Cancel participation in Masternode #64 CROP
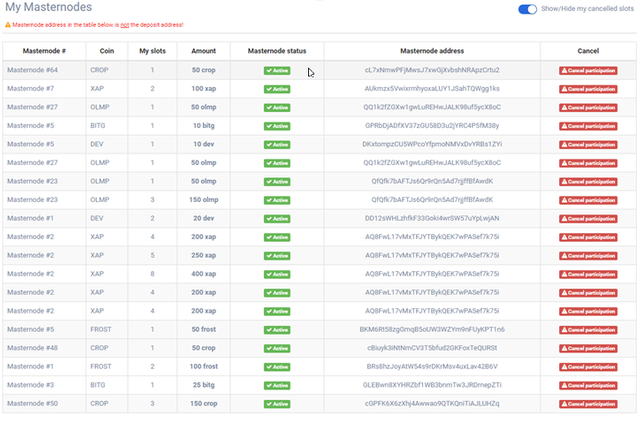 click(588, 70)
